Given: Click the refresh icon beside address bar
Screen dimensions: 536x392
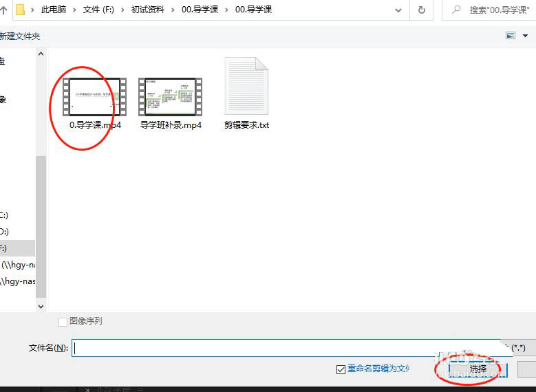Looking at the screenshot, I should pyautogui.click(x=422, y=10).
